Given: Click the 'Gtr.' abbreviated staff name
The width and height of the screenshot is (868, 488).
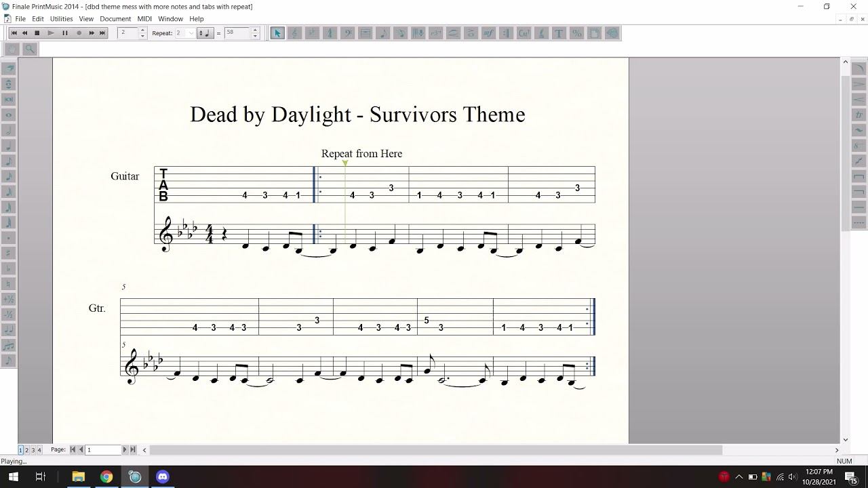Looking at the screenshot, I should 97,308.
